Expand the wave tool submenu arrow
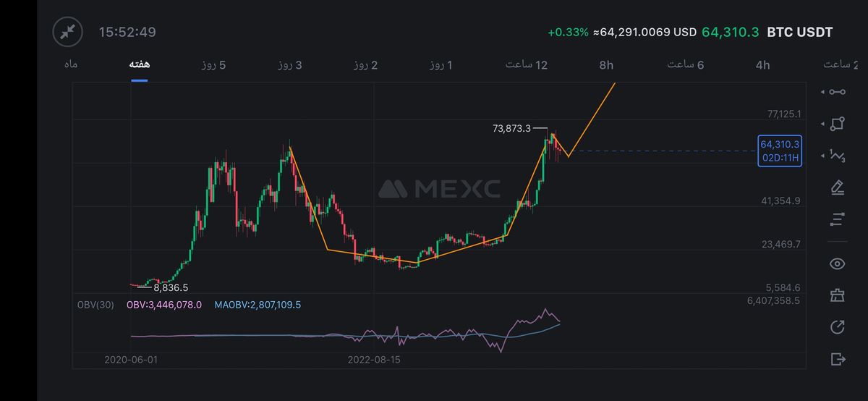The height and width of the screenshot is (401, 868). [x=822, y=156]
